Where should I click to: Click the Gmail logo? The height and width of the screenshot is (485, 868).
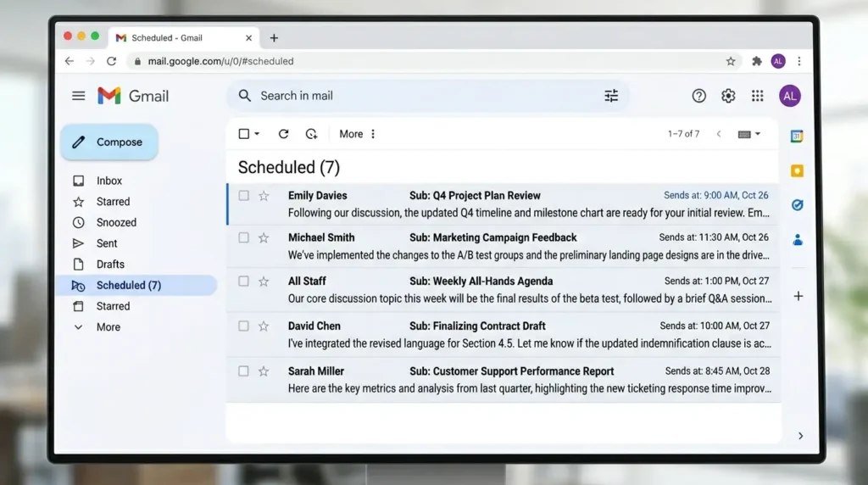(x=133, y=96)
